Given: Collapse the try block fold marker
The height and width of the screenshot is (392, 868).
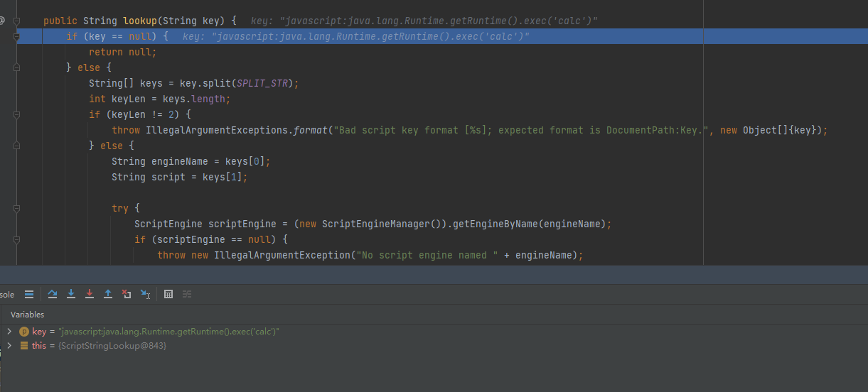Looking at the screenshot, I should click(x=16, y=208).
